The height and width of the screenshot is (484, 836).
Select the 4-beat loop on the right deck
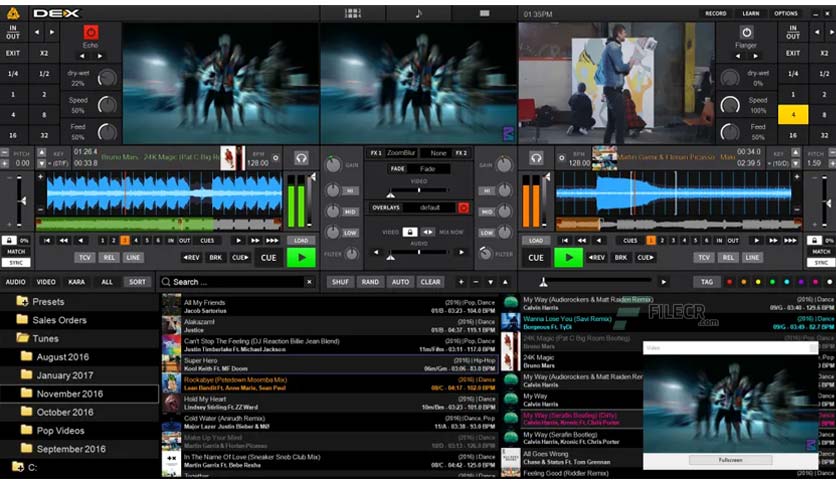793,115
